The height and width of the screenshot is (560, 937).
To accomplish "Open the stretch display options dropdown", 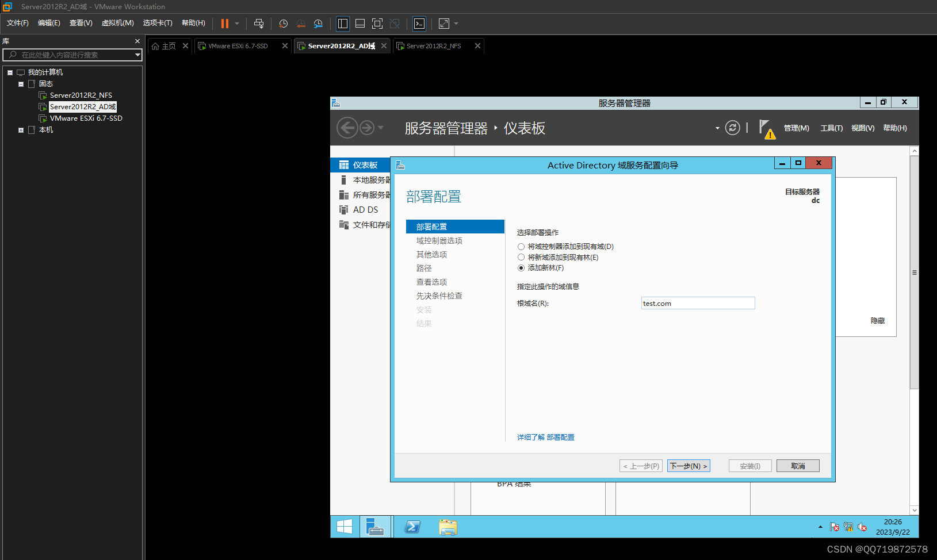I will [456, 24].
